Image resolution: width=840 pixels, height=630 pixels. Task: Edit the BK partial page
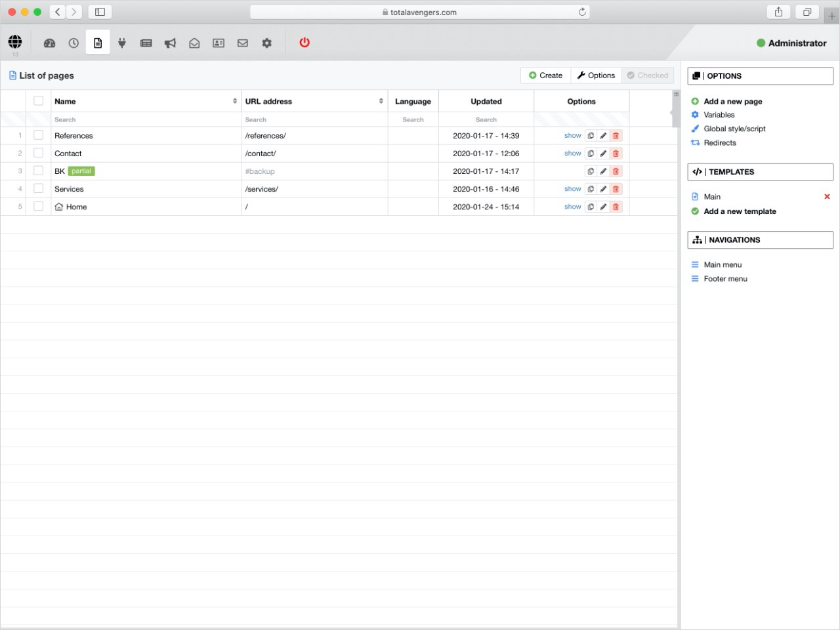coord(603,171)
